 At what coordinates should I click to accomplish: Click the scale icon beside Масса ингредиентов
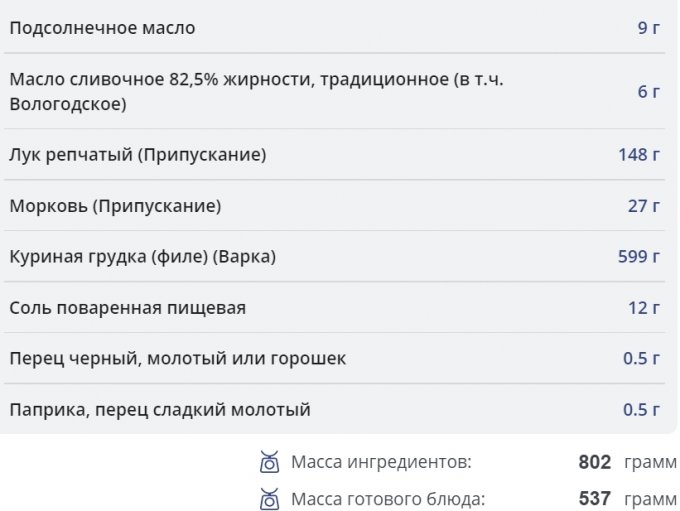tap(268, 462)
